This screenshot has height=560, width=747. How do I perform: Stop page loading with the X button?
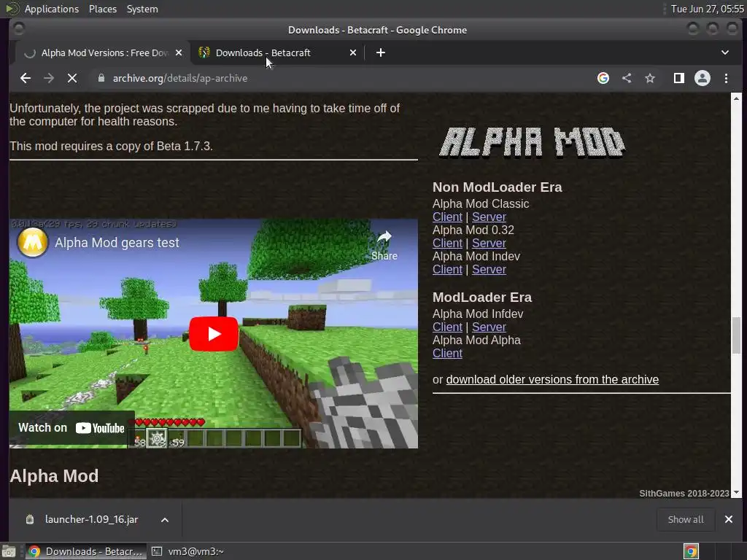click(72, 78)
